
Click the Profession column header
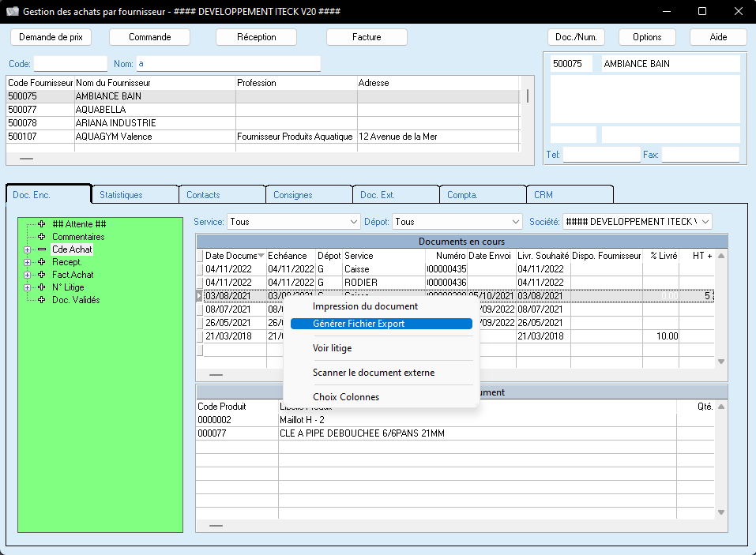(296, 83)
